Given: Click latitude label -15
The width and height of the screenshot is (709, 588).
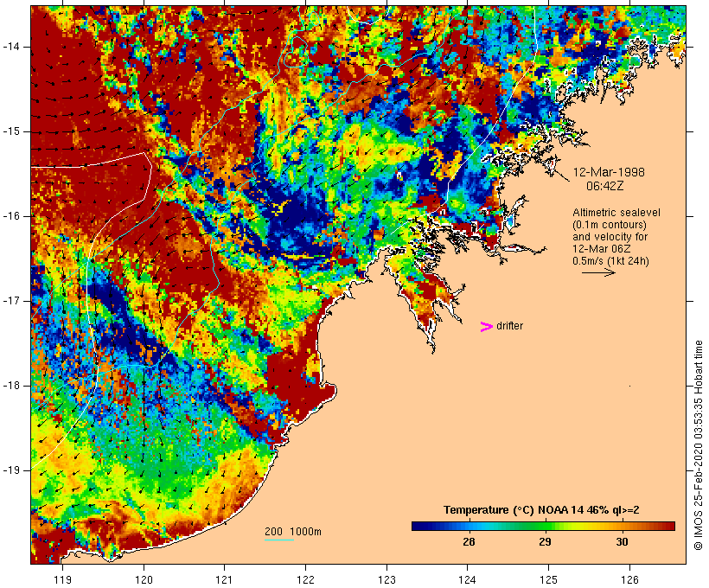Looking at the screenshot, I should click(x=11, y=131).
